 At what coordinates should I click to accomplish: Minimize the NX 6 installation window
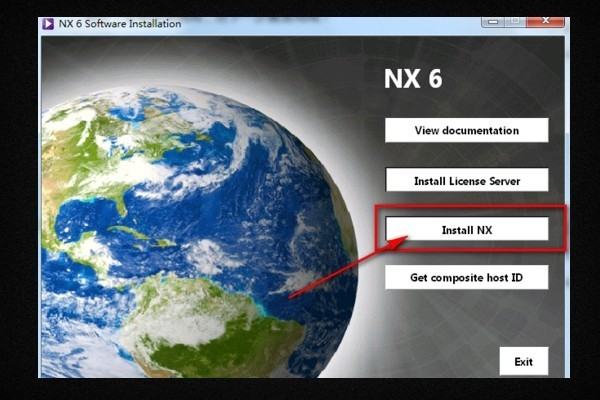tap(490, 22)
